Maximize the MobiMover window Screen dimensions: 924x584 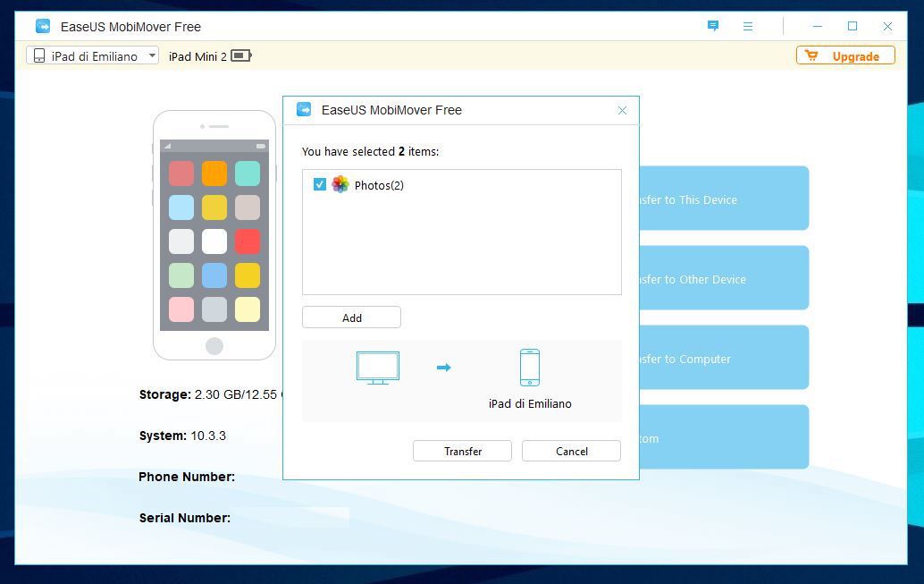[x=853, y=26]
